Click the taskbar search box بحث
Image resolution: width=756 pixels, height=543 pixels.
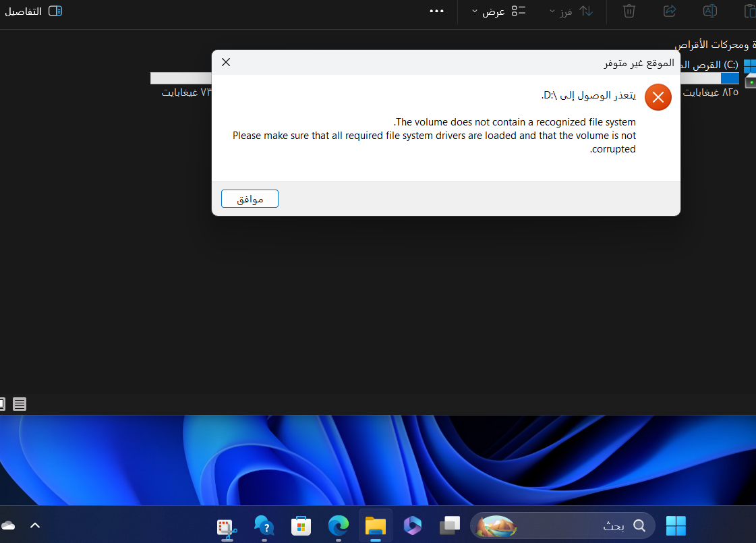[x=562, y=525]
